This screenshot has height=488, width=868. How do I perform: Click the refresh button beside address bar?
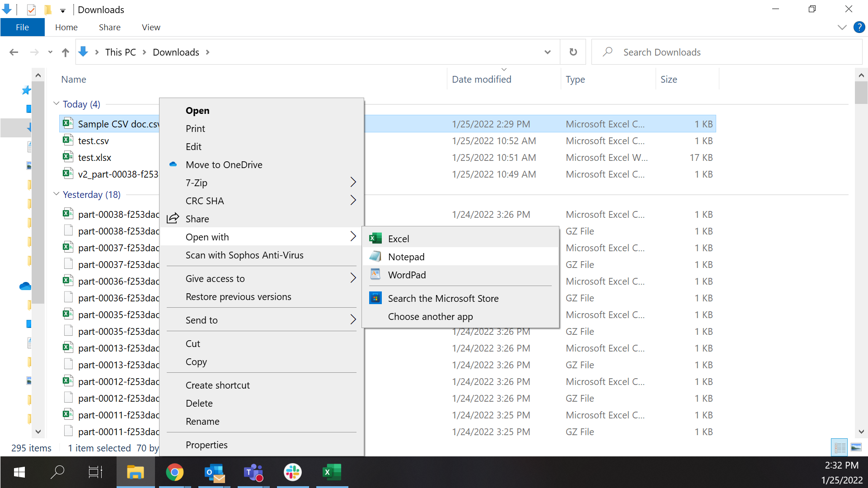click(x=573, y=52)
